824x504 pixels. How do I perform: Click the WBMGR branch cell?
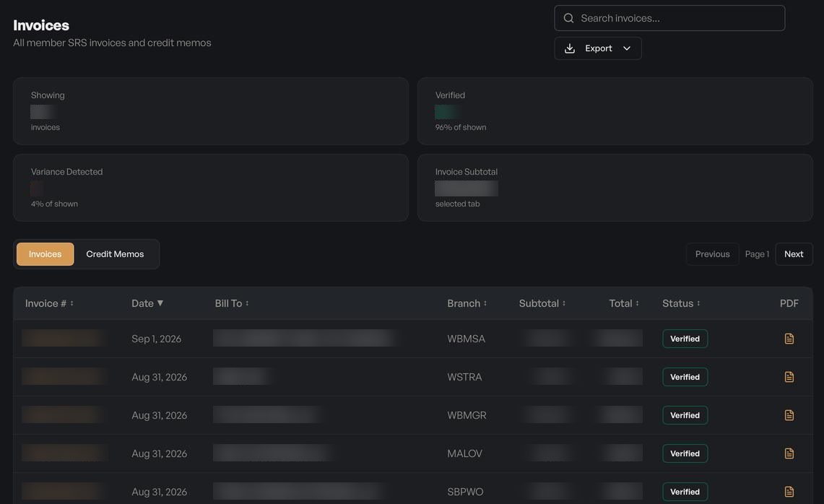pyautogui.click(x=467, y=416)
